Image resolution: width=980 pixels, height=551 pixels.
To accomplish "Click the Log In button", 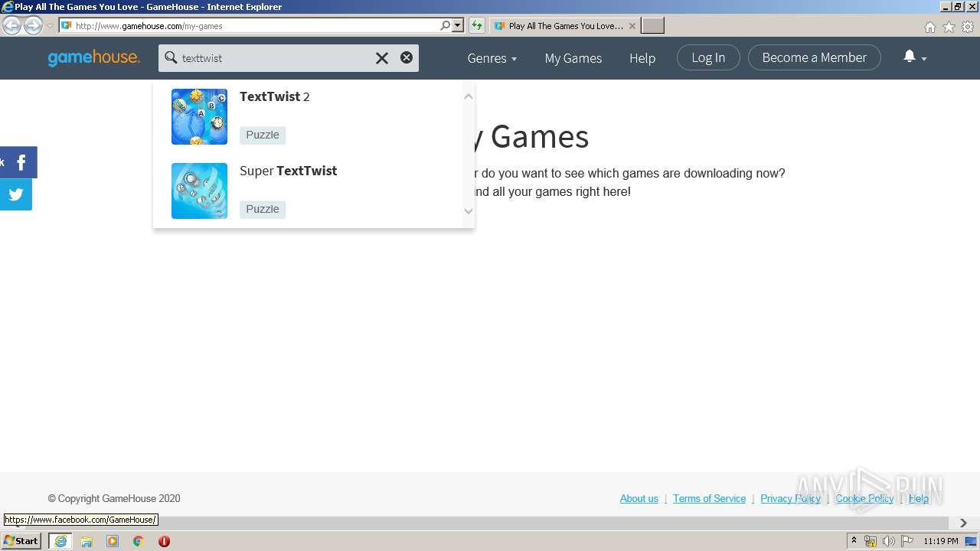I will click(708, 57).
